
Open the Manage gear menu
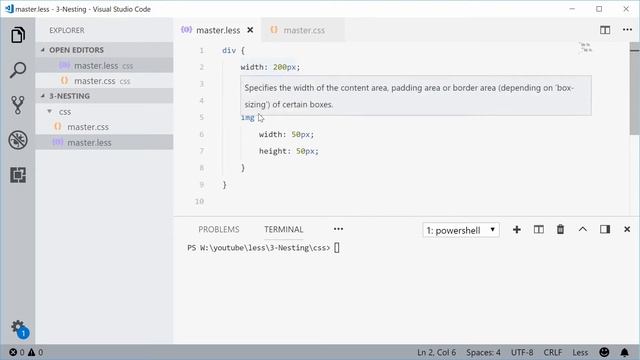pos(19,329)
